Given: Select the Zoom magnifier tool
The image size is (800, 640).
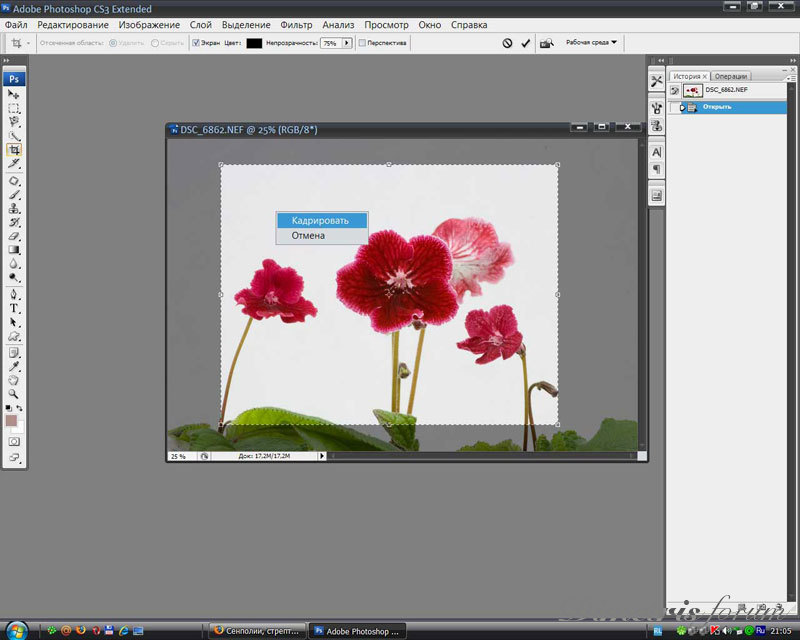Looking at the screenshot, I should [x=14, y=394].
